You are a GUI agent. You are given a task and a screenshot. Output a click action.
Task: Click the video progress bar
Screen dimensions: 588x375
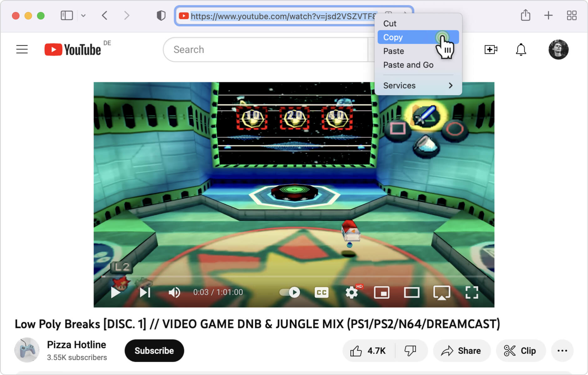293,276
